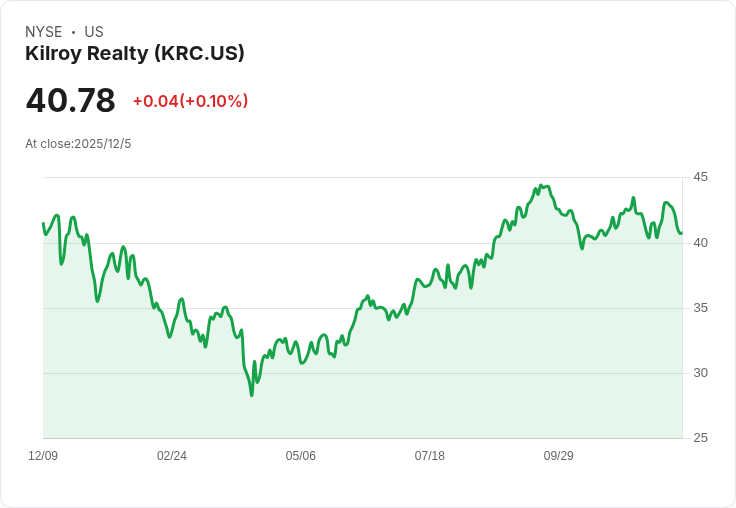Select the 40 y-axis label
Screen dimensions: 736x508
[701, 242]
